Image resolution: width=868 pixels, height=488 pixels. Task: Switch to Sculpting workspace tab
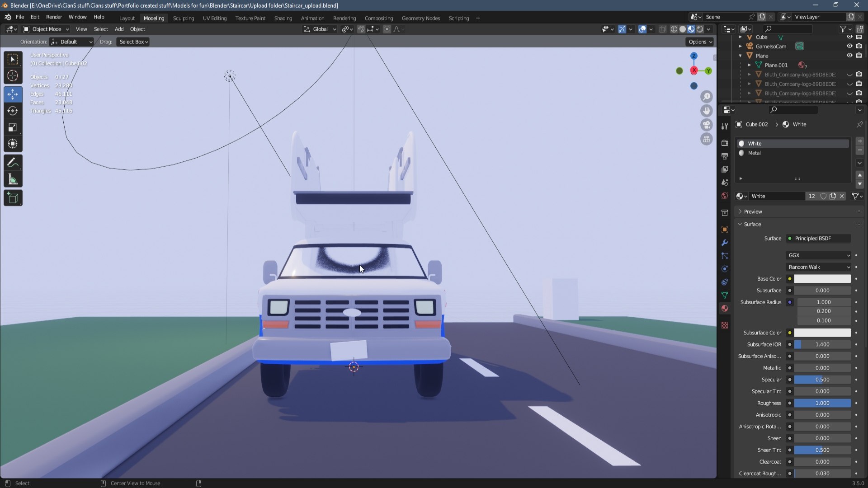pos(183,19)
